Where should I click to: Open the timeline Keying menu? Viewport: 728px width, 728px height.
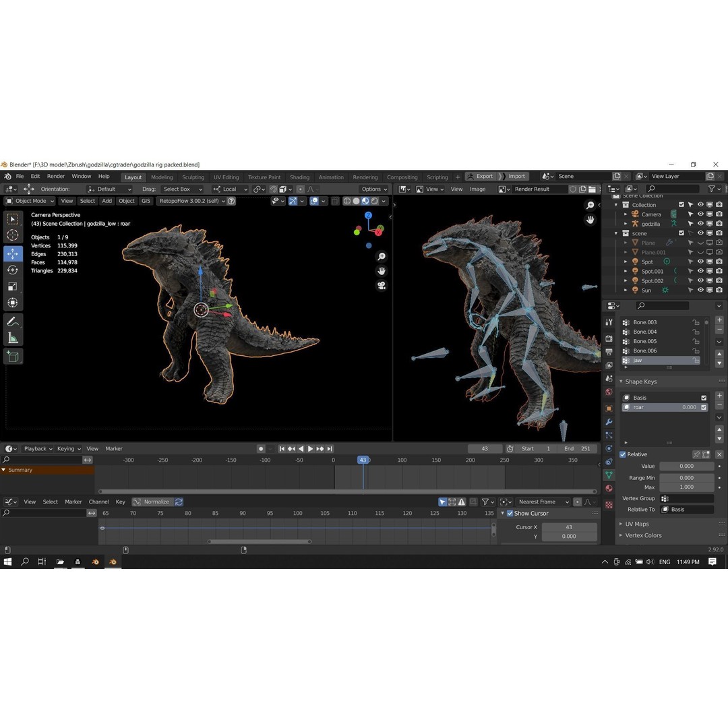(x=68, y=448)
